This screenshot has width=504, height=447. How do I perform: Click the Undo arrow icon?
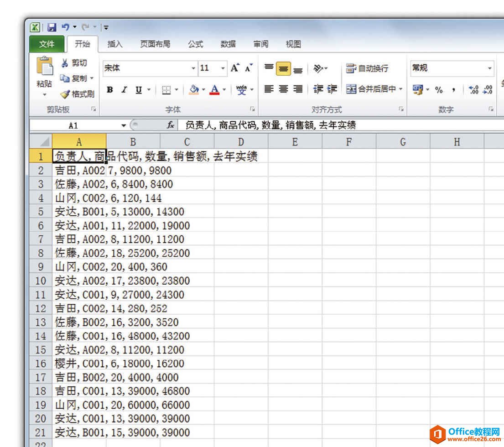tap(66, 27)
